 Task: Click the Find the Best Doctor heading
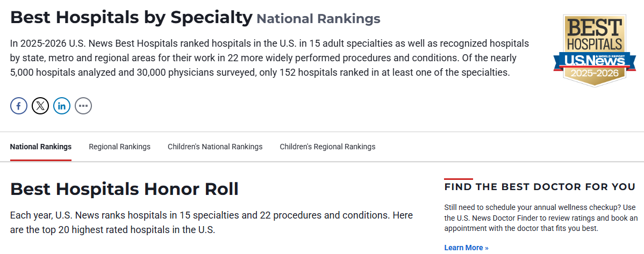[540, 187]
